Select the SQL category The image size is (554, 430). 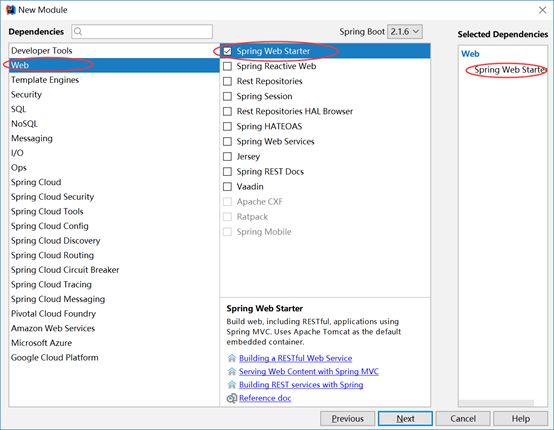click(114, 109)
